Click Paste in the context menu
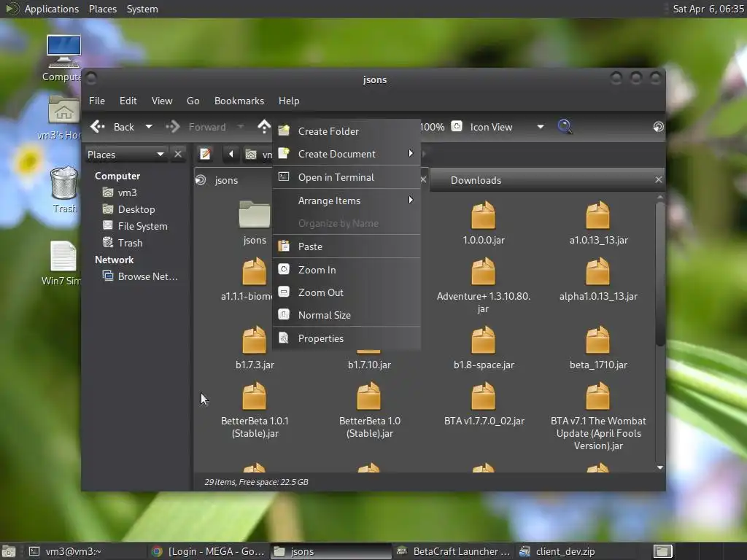Image resolution: width=747 pixels, height=560 pixels. (310, 246)
